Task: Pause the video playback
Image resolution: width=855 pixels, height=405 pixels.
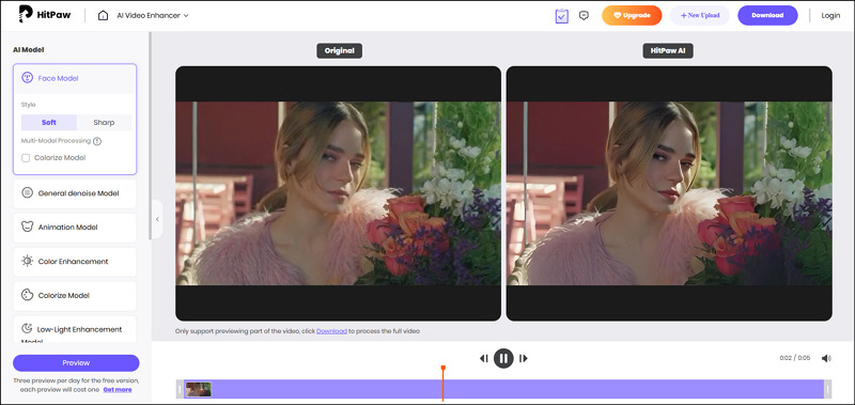Action: tap(503, 358)
